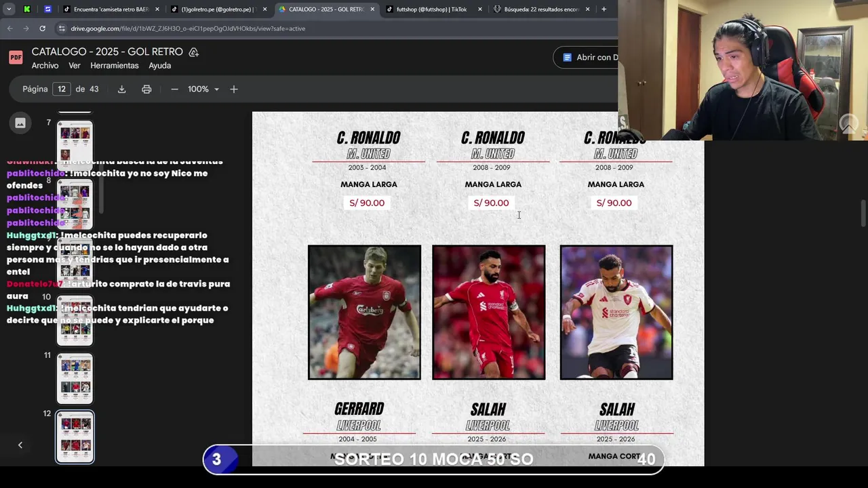Click the Abrir con button

tap(586, 58)
